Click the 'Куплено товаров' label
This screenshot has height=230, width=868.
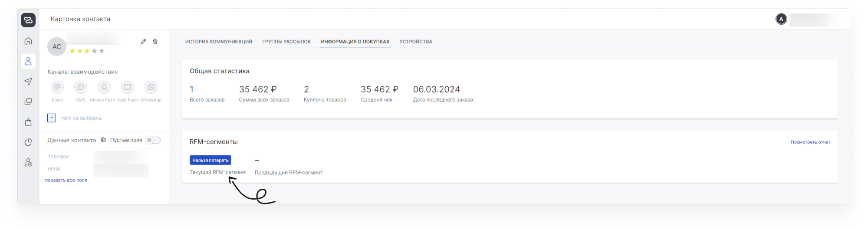(325, 100)
